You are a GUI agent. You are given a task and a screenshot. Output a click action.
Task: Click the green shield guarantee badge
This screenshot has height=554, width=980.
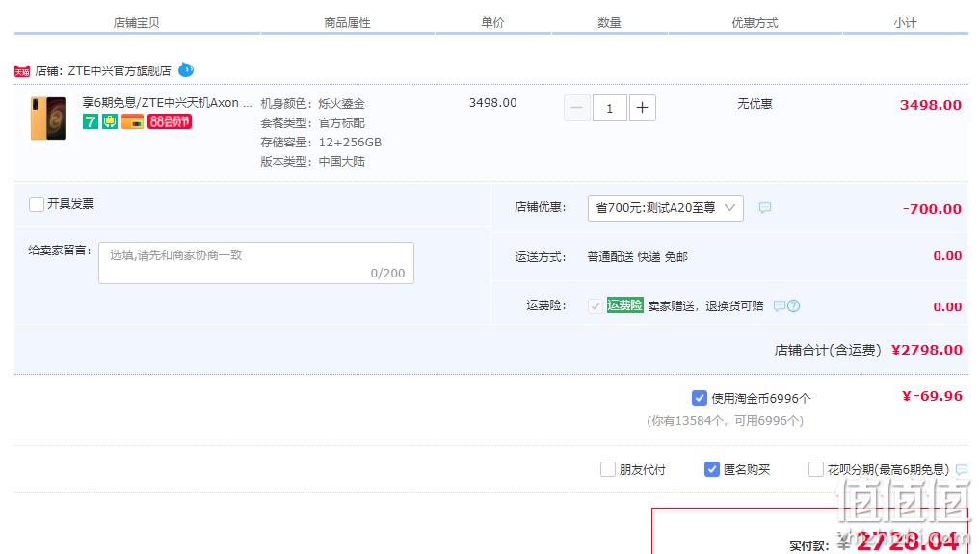click(x=110, y=121)
